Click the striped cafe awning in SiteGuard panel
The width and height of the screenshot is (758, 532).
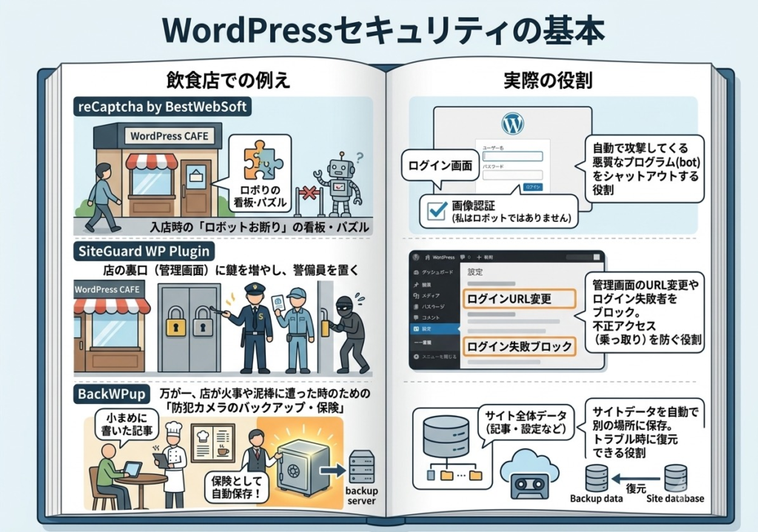[x=112, y=306]
